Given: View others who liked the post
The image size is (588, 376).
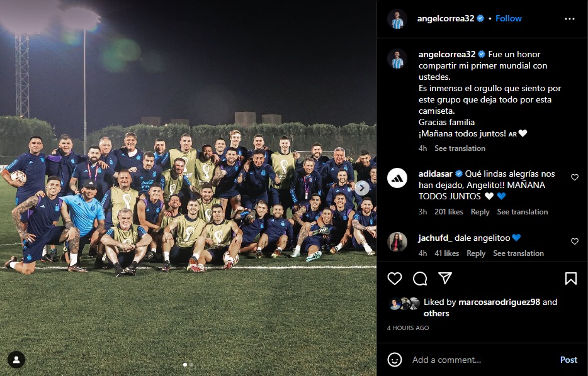Looking at the screenshot, I should click(436, 314).
